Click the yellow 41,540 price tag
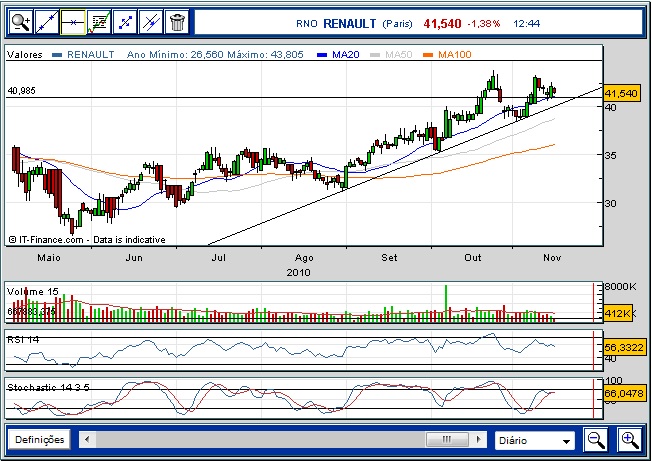The image size is (652, 461). (x=621, y=94)
